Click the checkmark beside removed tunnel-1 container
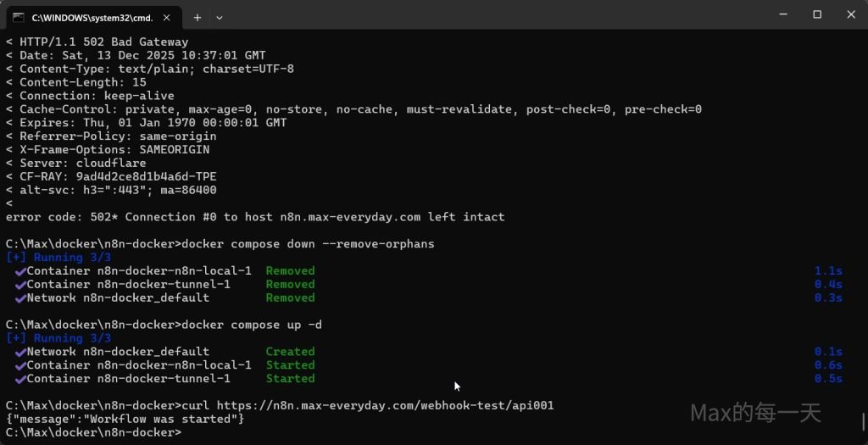The height and width of the screenshot is (445, 868). point(20,285)
